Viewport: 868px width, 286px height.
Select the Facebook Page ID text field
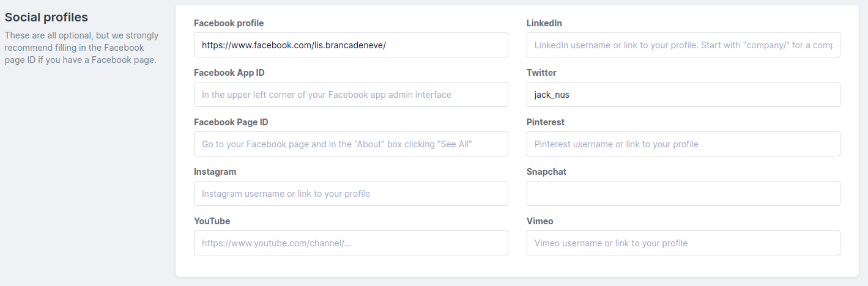pyautogui.click(x=351, y=144)
